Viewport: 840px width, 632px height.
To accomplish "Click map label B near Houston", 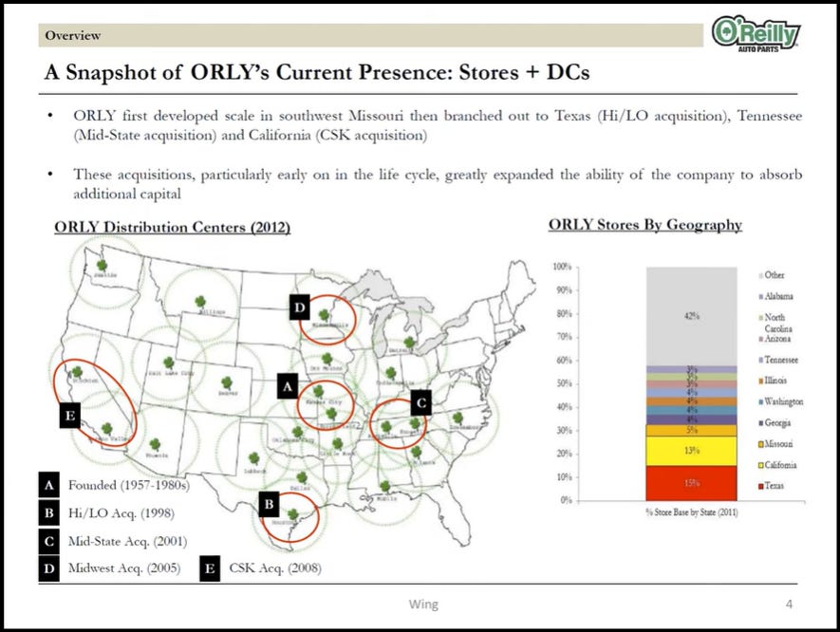I will pyautogui.click(x=269, y=504).
